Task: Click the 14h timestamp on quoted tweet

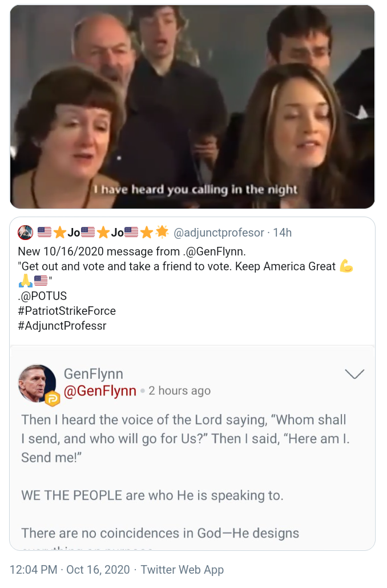Action: coord(282,233)
